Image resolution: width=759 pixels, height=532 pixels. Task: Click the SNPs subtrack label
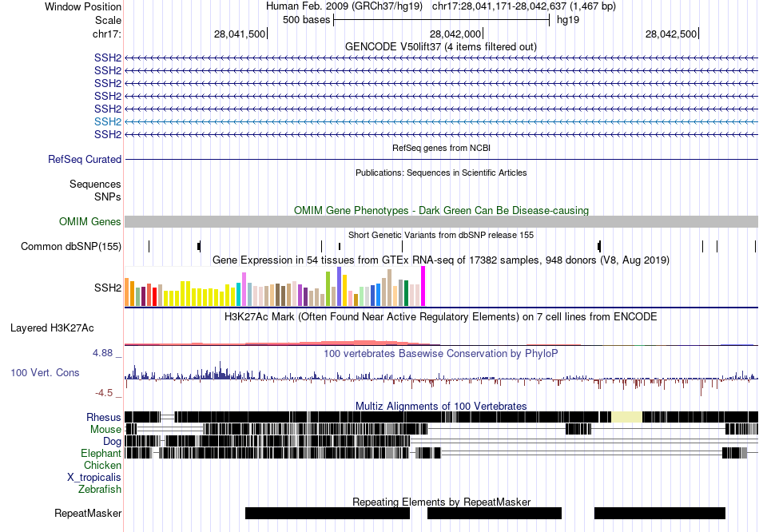coord(108,197)
